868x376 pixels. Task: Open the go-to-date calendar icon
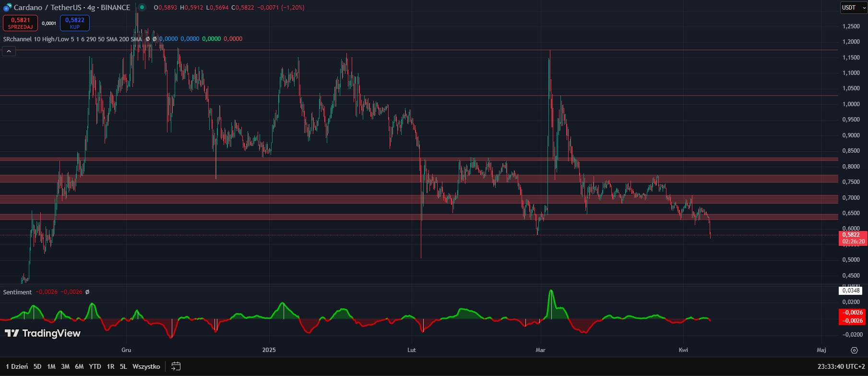point(176,366)
